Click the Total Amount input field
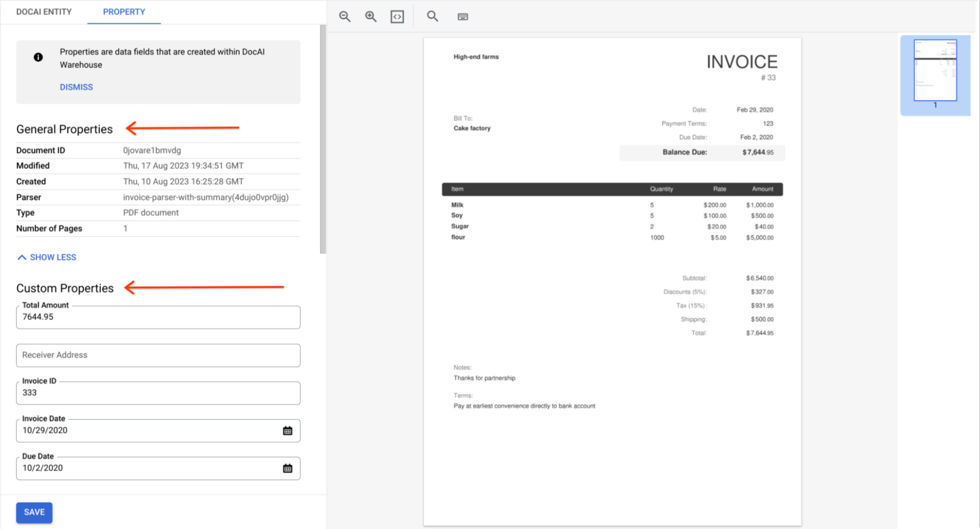Viewport: 980px width, 529px height. click(x=158, y=317)
